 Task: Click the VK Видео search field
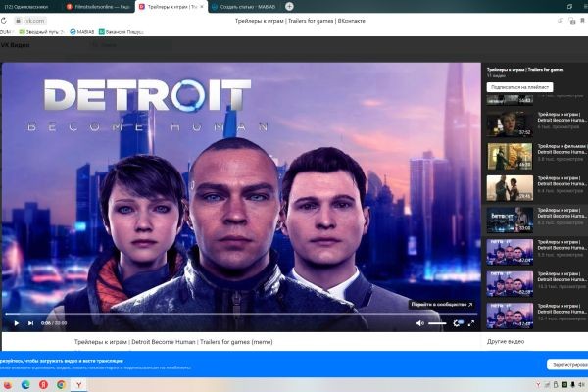tap(131, 45)
